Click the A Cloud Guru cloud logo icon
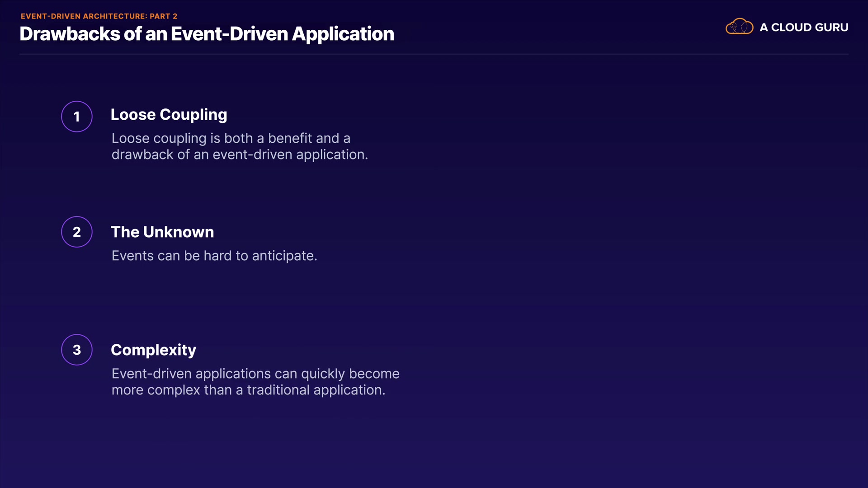 [739, 27]
